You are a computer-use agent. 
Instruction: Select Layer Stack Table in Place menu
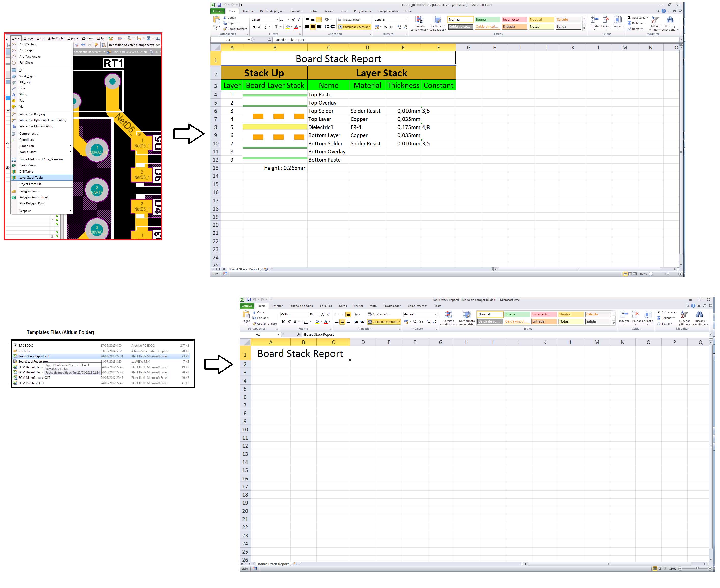coord(31,177)
